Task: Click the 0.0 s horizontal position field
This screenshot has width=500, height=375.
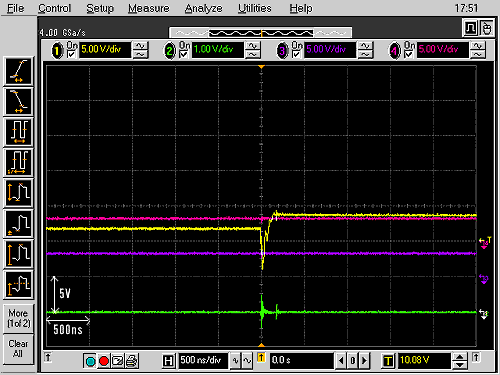Action: pyautogui.click(x=302, y=361)
